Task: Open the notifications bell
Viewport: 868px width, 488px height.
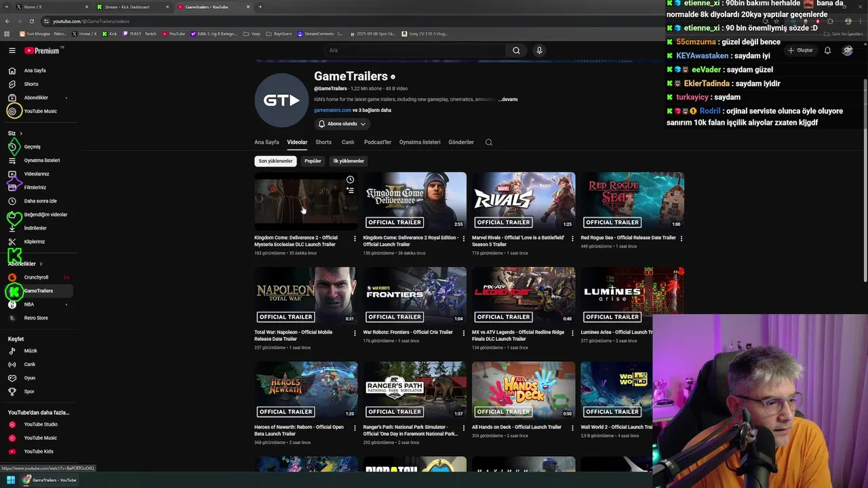Action: click(x=827, y=50)
